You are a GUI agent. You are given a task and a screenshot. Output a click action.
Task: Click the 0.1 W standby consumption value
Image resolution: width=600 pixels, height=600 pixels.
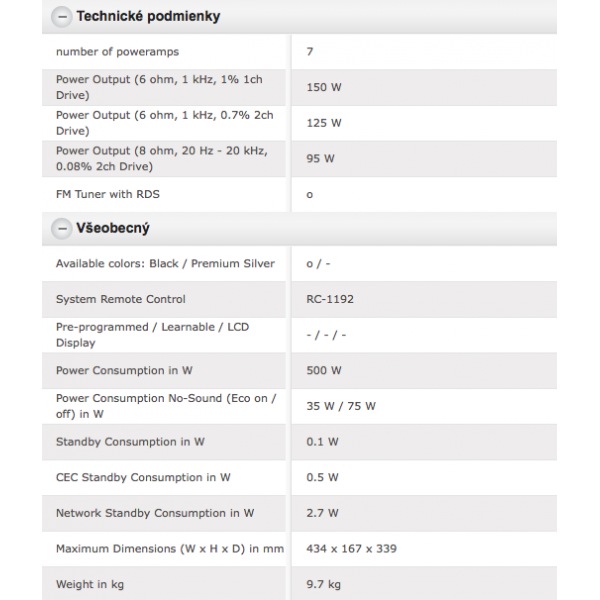[x=322, y=441]
